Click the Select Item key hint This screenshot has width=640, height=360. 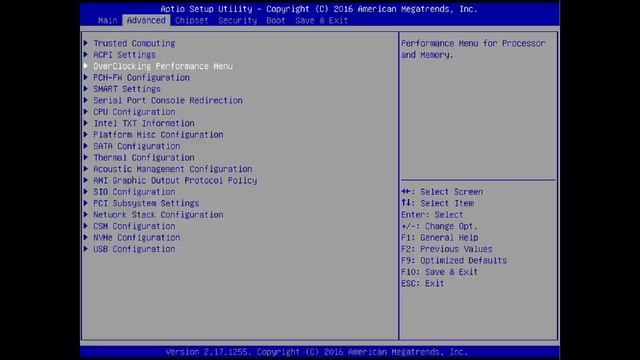[x=438, y=203]
